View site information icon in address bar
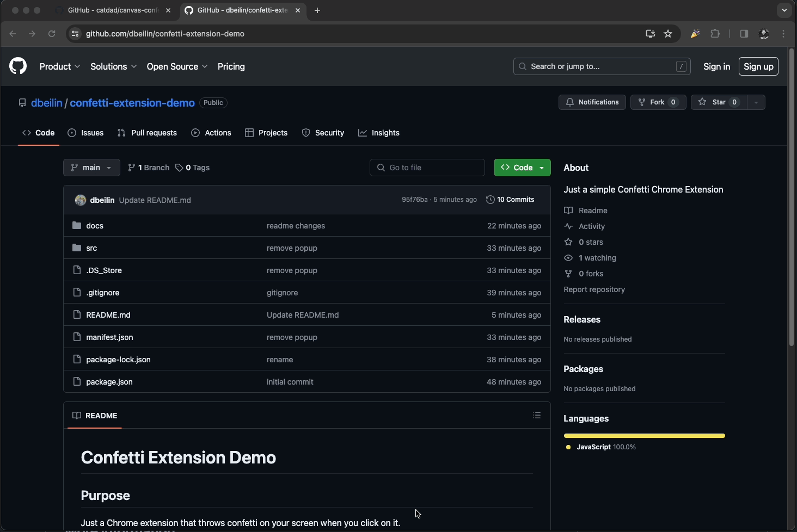Viewport: 797px width, 532px height. (75, 34)
